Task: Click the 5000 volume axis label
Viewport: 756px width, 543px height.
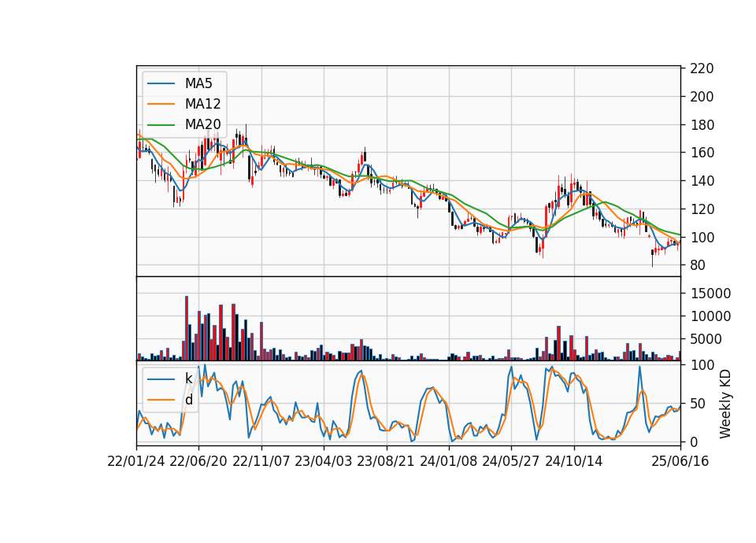Action: click(706, 338)
